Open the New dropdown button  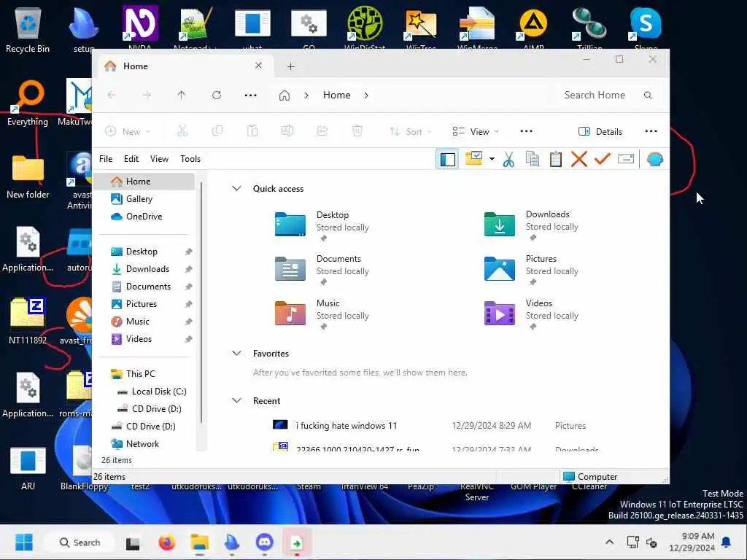127,131
